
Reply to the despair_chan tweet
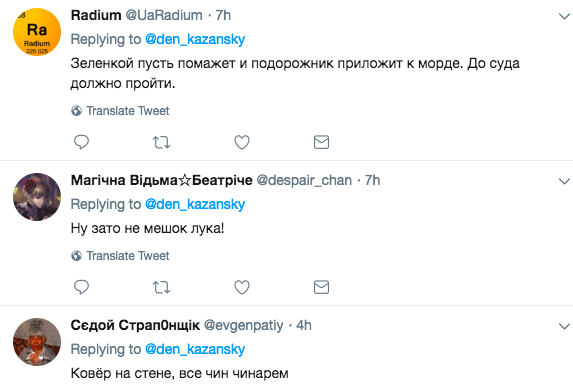tap(81, 287)
